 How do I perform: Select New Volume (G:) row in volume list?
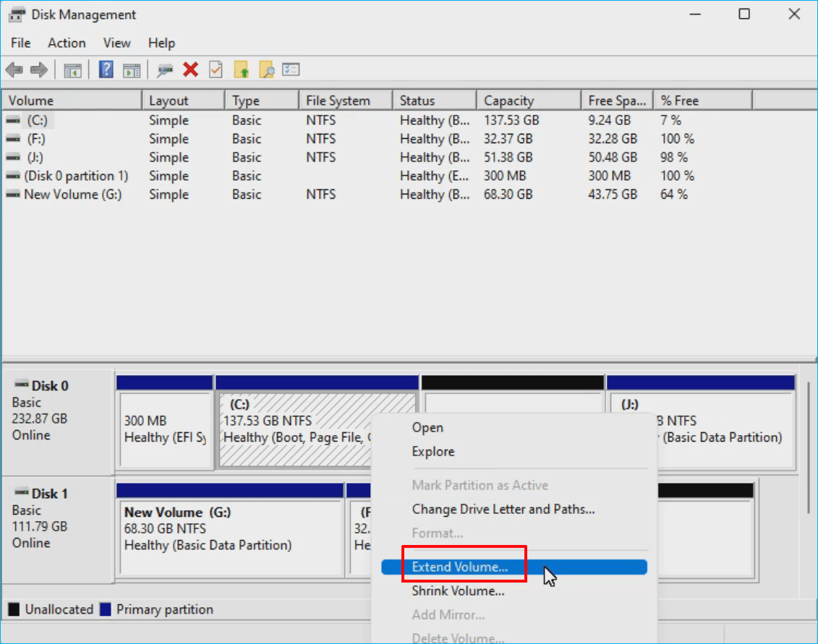click(72, 194)
